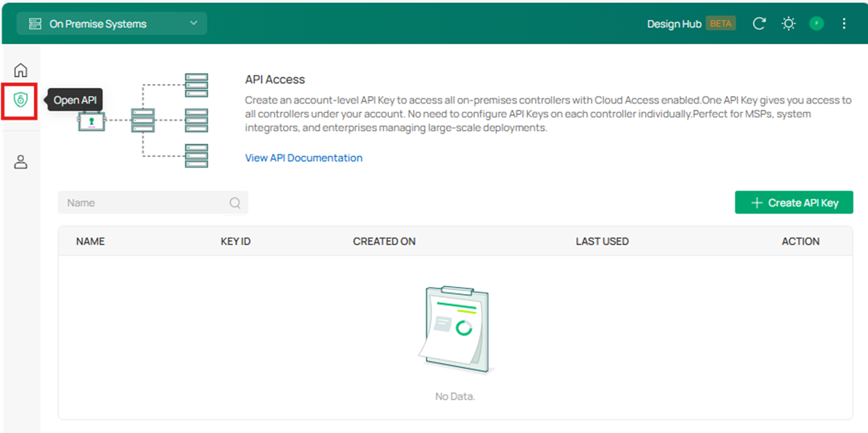Click the Create API Key button

click(794, 203)
